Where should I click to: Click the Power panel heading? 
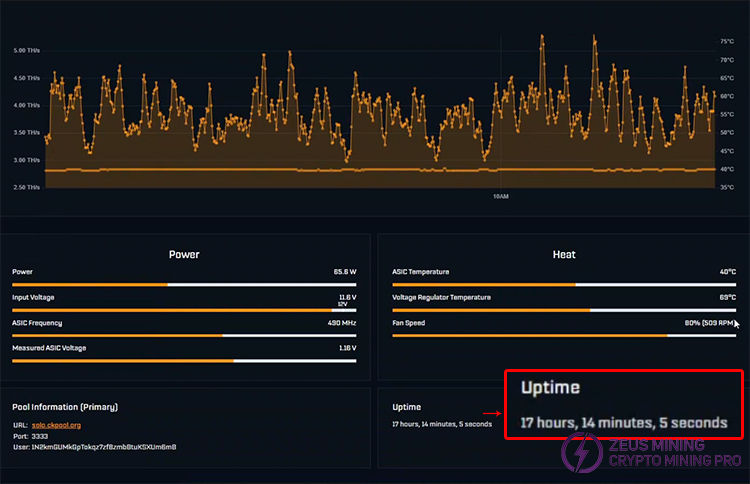click(184, 254)
